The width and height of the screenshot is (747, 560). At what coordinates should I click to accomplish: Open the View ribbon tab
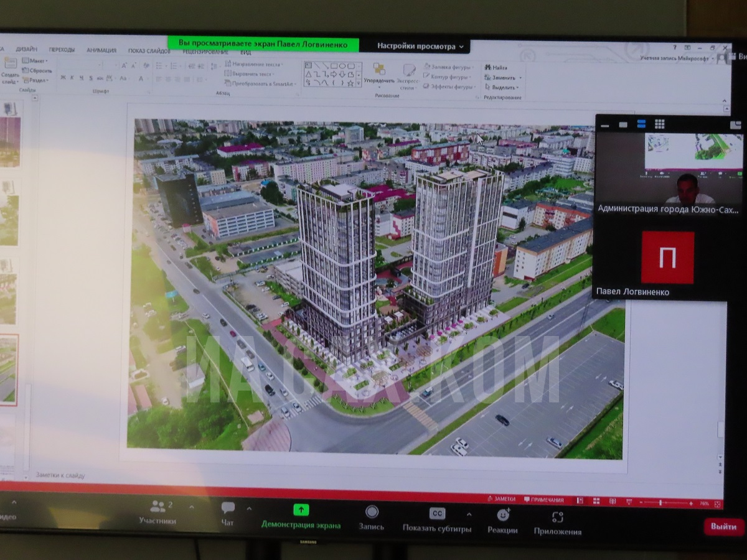pos(246,53)
